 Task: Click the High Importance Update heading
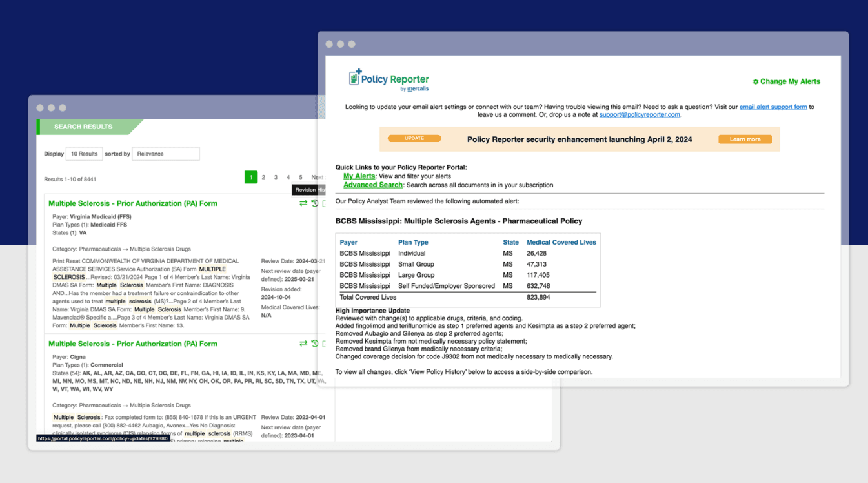pos(372,311)
